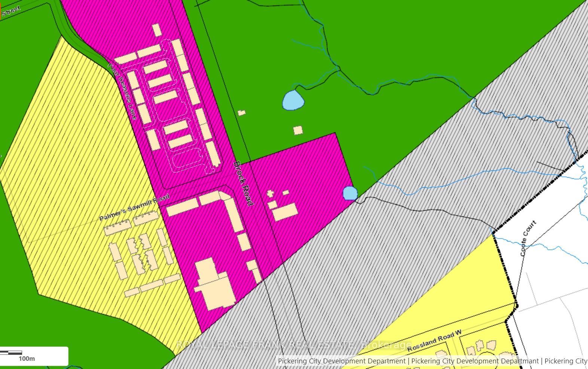Click the larger blue pond in the green area

(293, 101)
